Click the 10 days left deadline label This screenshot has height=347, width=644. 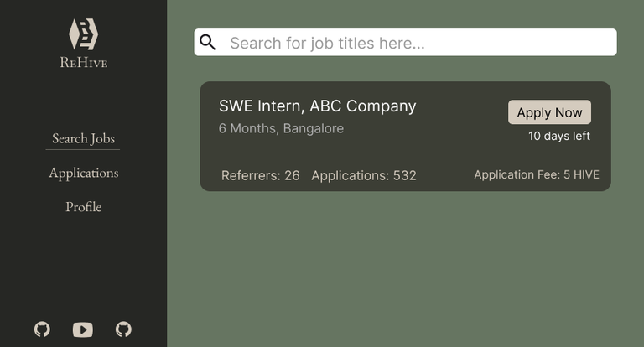tap(559, 136)
